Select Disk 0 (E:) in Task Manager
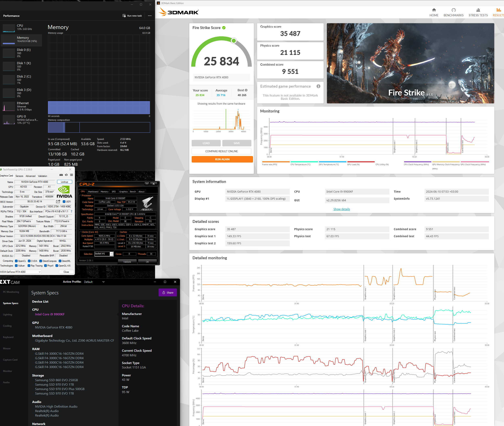This screenshot has height=426, width=504. tap(21, 53)
